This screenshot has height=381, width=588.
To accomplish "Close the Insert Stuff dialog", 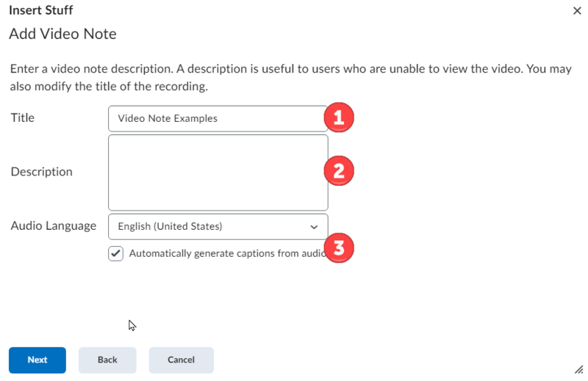I will [576, 11].
